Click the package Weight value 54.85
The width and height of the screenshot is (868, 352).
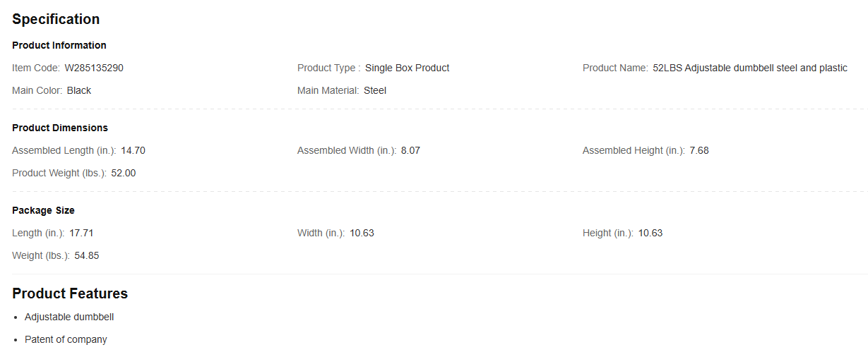[87, 255]
